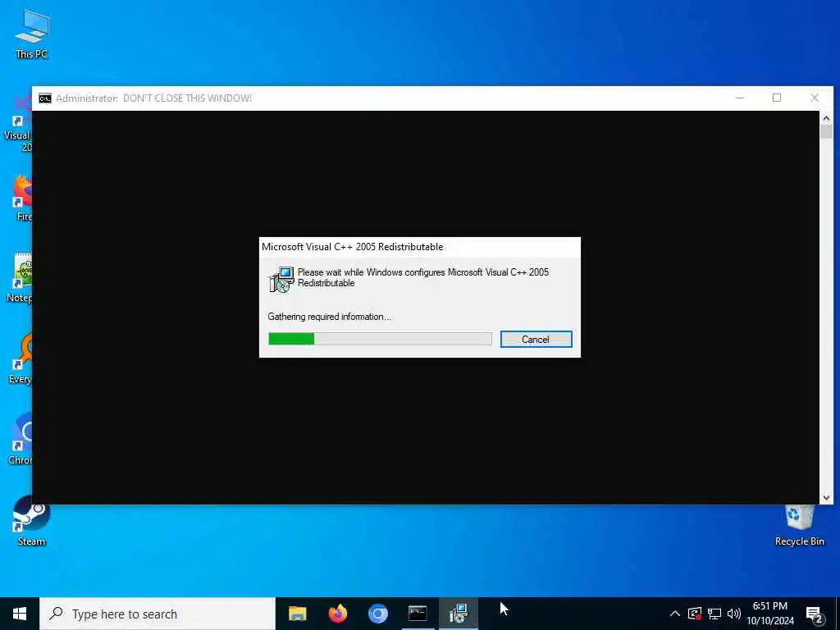This screenshot has width=840, height=630.
Task: Show hidden system tray icons
Action: 675,614
